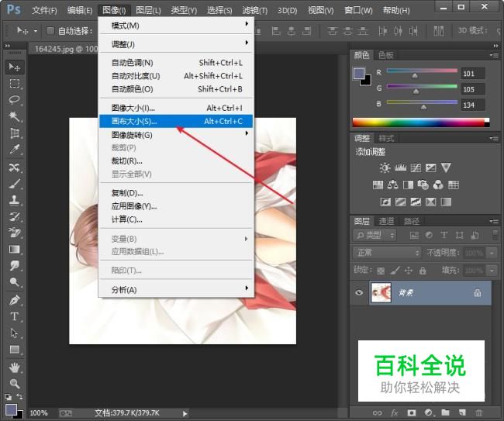Add Levels adjustment layer

click(400, 167)
